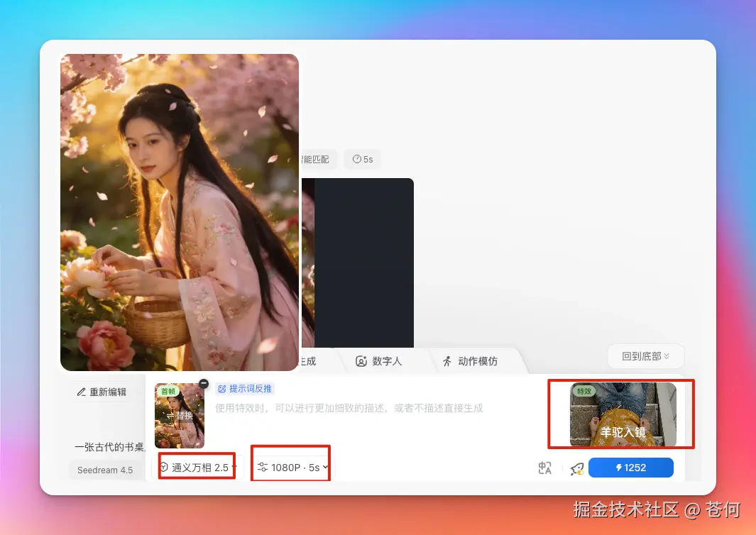Viewport: 756px width, 535px height.
Task: Remove the 首帧 frame via the minus toggle
Action: click(x=204, y=384)
